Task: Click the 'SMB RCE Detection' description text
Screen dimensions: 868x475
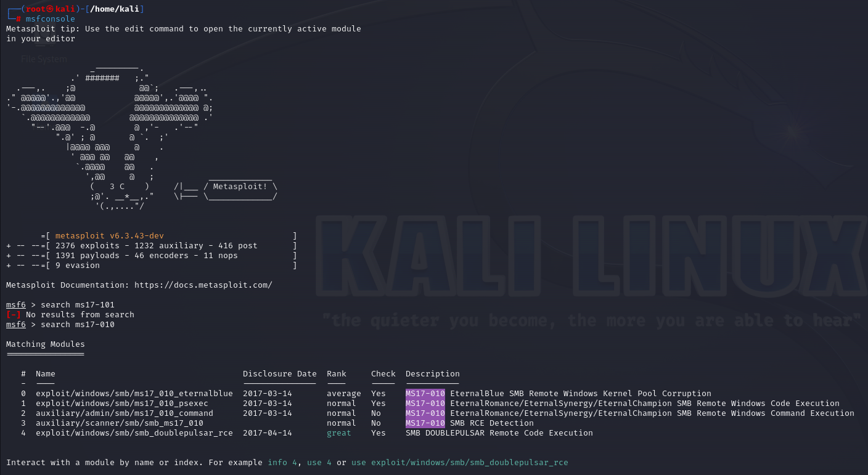Action: (x=492, y=423)
